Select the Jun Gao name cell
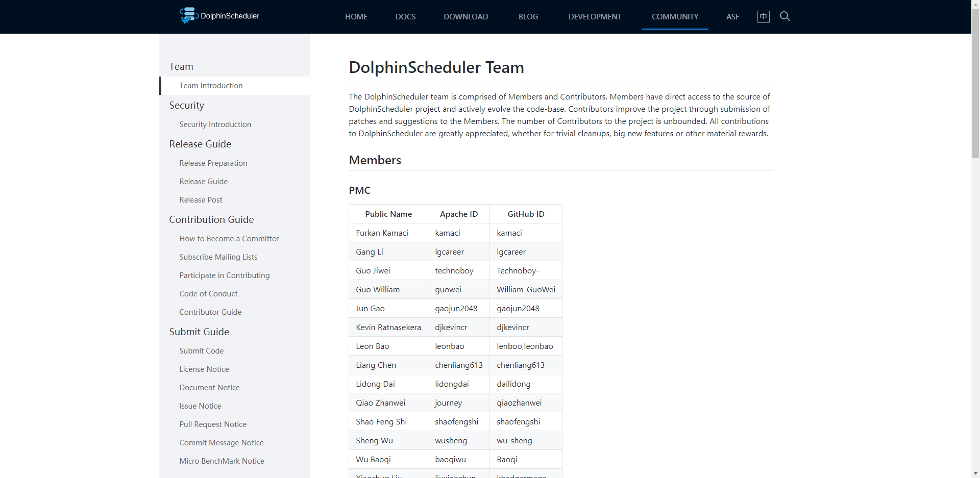The height and width of the screenshot is (478, 980). click(x=388, y=309)
